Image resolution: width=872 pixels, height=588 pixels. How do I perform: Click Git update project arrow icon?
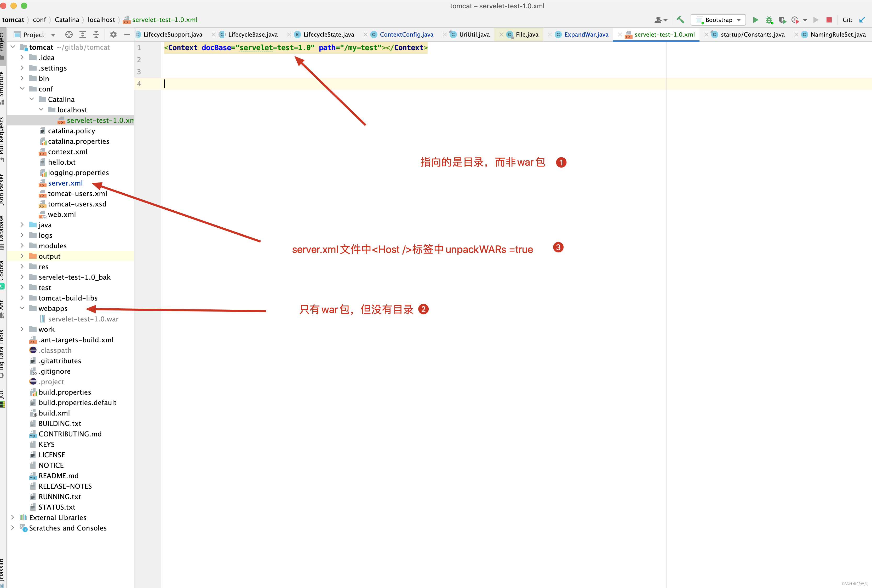[x=862, y=20]
